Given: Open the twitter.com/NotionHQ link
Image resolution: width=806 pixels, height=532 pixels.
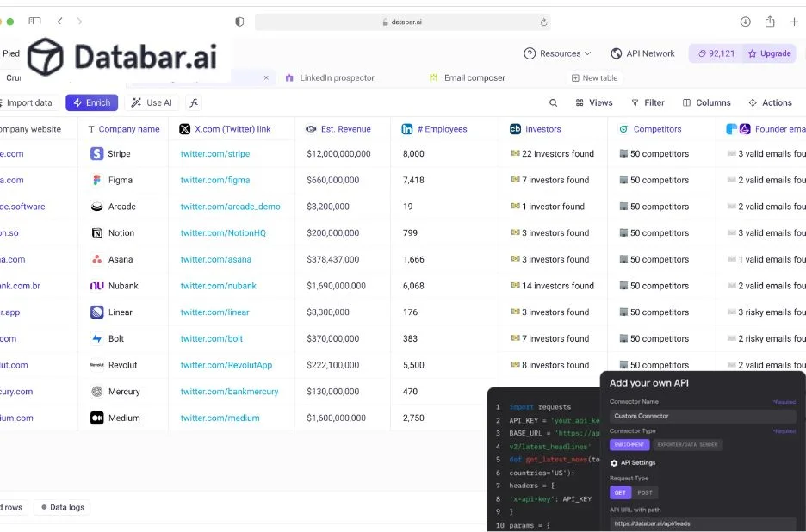Looking at the screenshot, I should coord(223,233).
